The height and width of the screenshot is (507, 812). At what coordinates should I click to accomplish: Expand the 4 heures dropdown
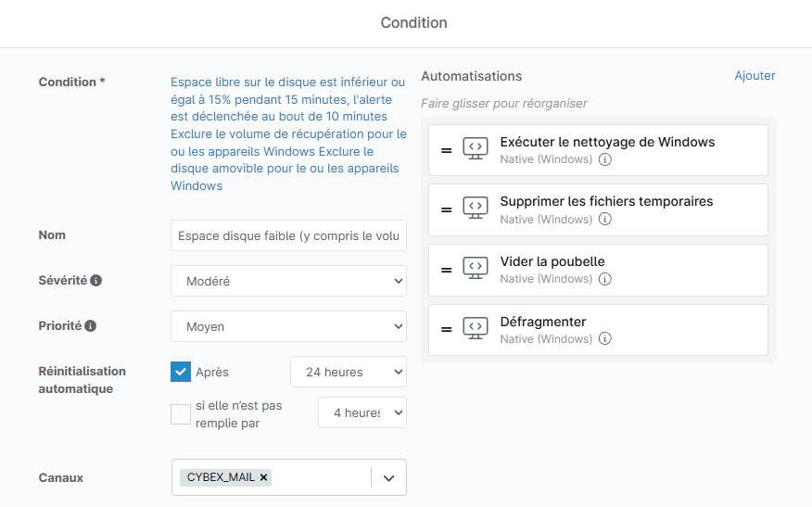click(362, 412)
